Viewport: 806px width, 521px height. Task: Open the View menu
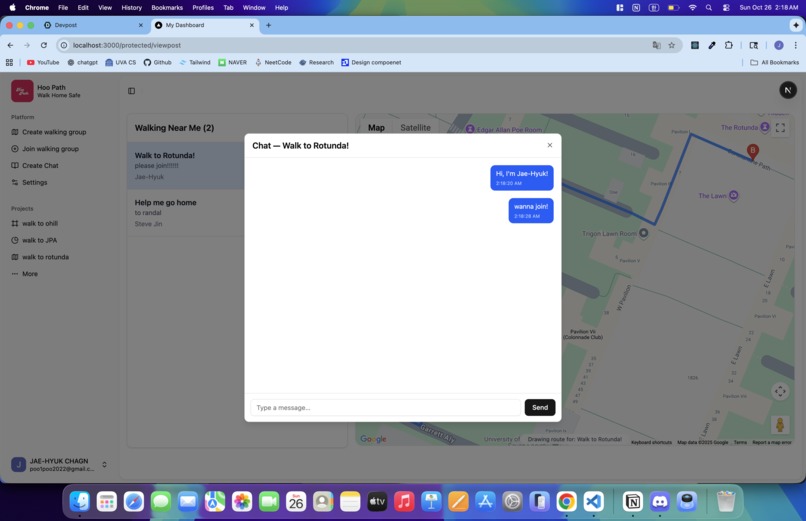105,8
